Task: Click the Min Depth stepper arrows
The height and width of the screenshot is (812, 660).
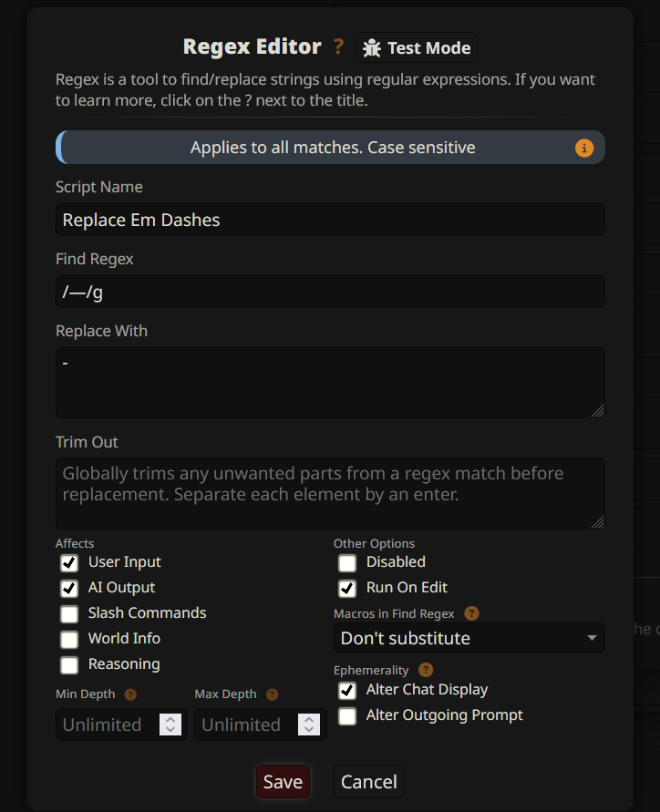Action: pyautogui.click(x=170, y=725)
